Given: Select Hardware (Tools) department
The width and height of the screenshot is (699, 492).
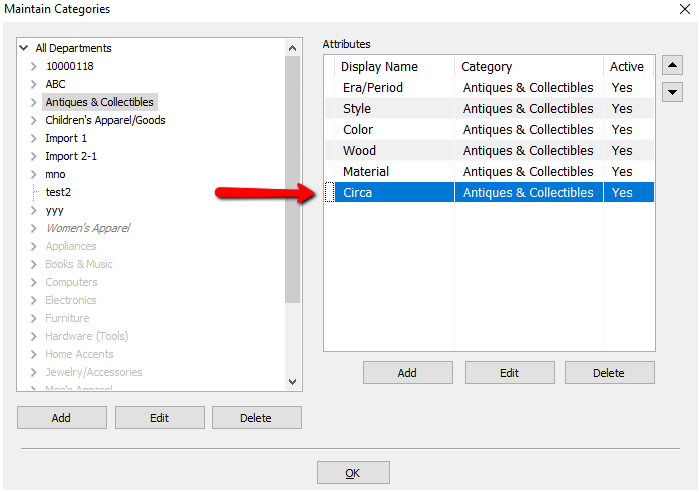Looking at the screenshot, I should click(x=86, y=336).
